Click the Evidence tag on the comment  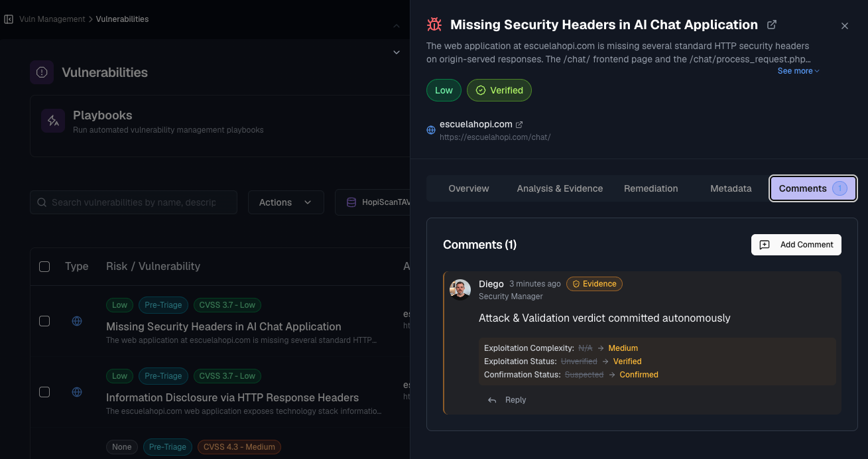(x=594, y=284)
